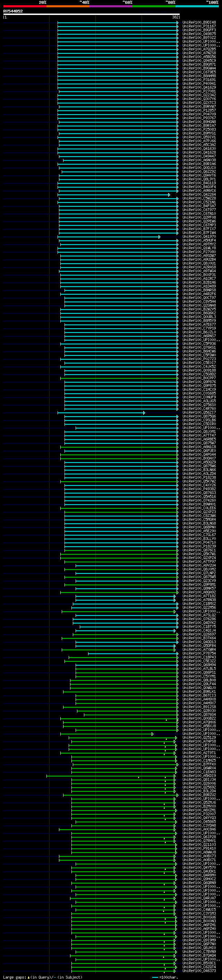The height and width of the screenshot is (980, 222).
Task: Click the UniRef100_A2RAS8 label
Action: (x=199, y=267)
